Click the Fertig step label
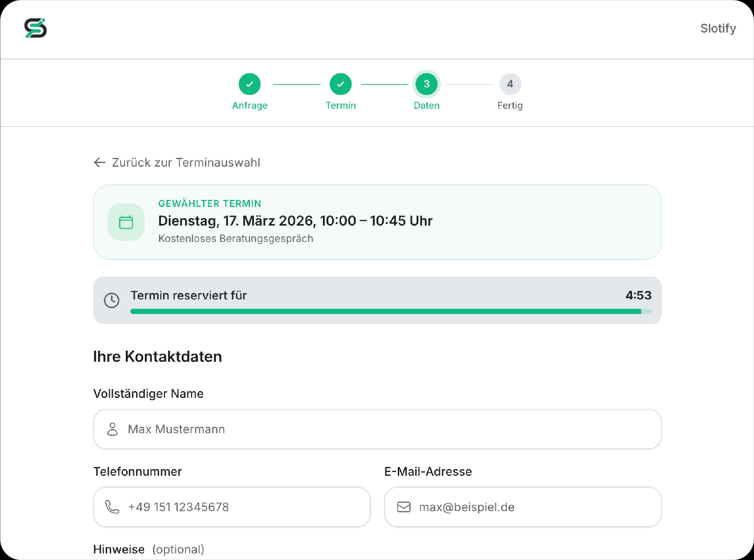The width and height of the screenshot is (754, 560). (x=510, y=105)
